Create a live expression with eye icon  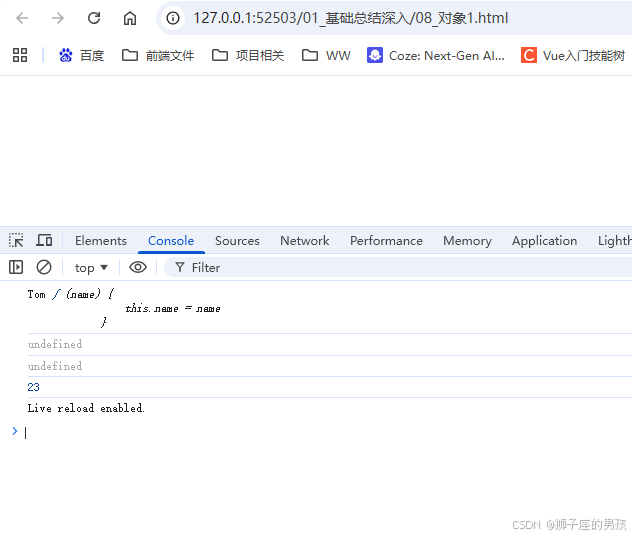tap(138, 267)
